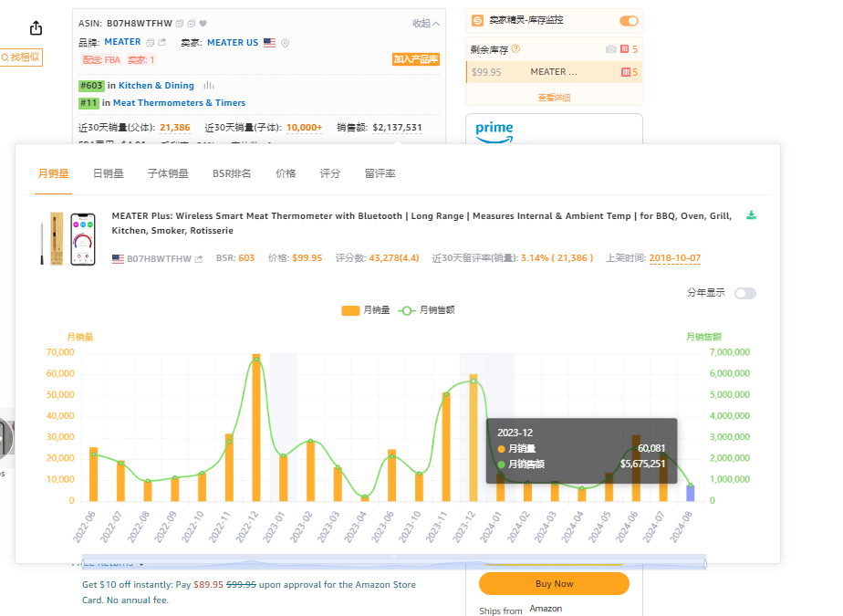
Task: Click the Buy Now button
Action: click(554, 584)
